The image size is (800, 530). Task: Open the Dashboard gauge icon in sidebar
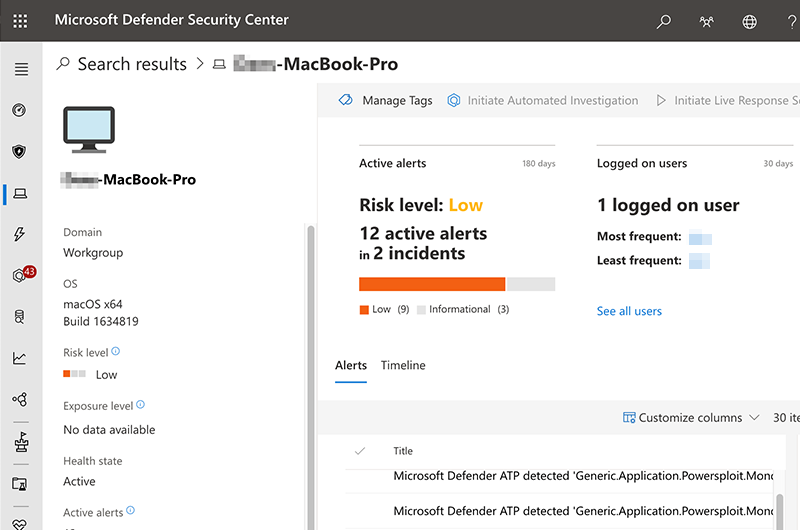click(x=19, y=110)
